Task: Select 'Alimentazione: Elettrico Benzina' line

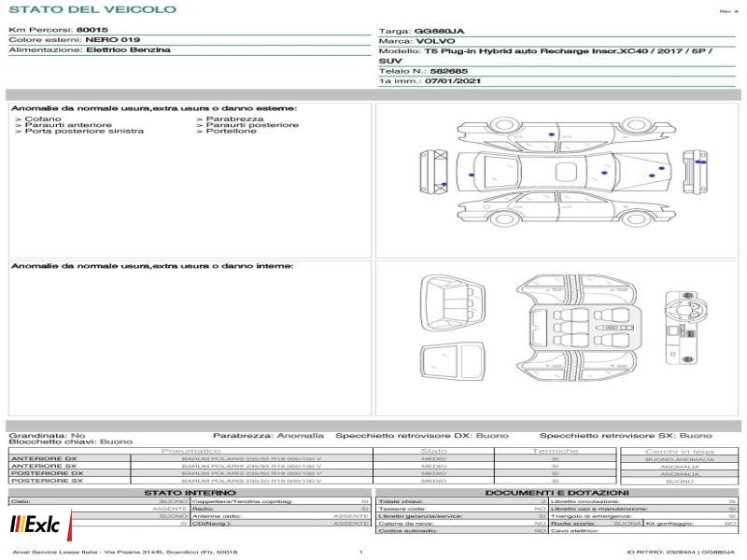Action: coord(90,50)
